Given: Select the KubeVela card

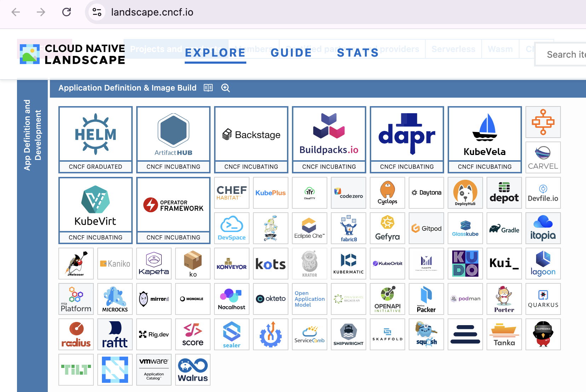Looking at the screenshot, I should coord(485,140).
